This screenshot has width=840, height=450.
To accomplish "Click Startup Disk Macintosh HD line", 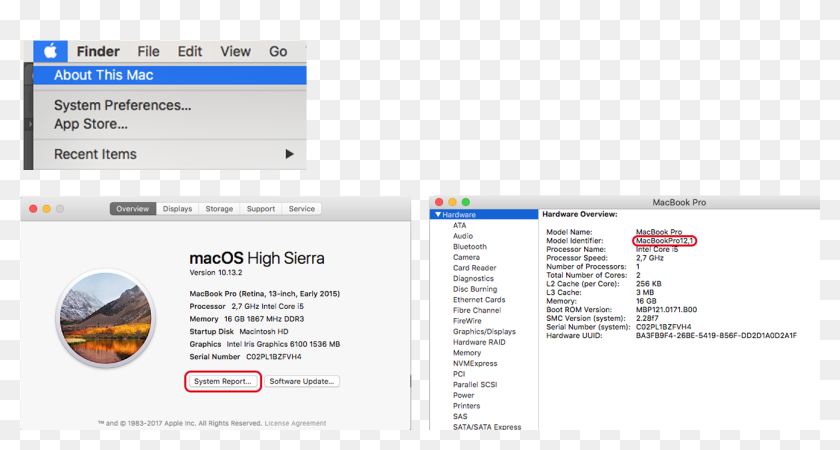I will [239, 332].
